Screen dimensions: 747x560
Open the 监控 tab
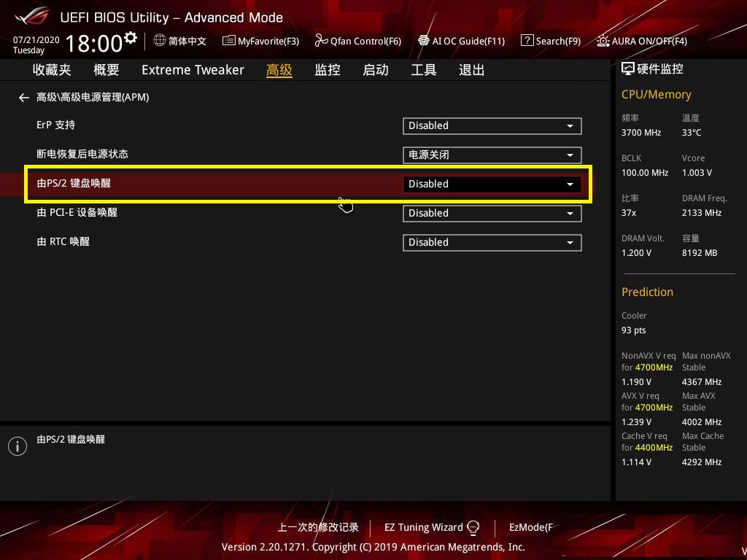pyautogui.click(x=328, y=69)
